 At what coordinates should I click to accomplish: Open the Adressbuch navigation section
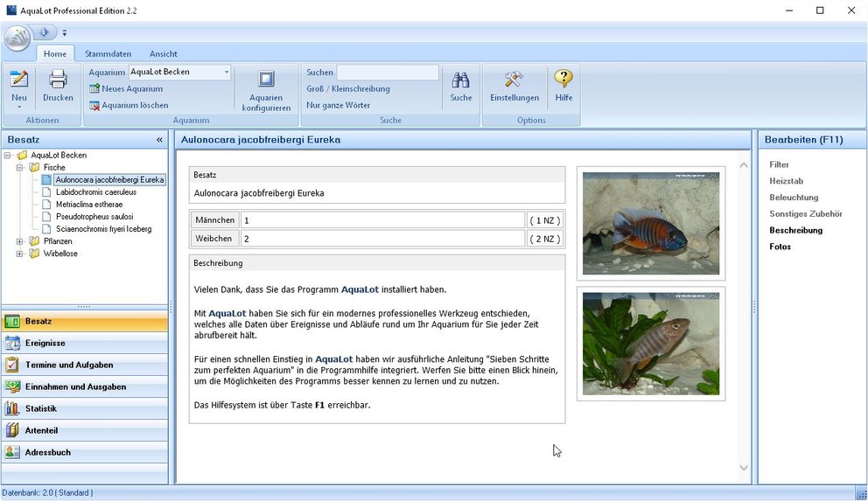coord(85,452)
